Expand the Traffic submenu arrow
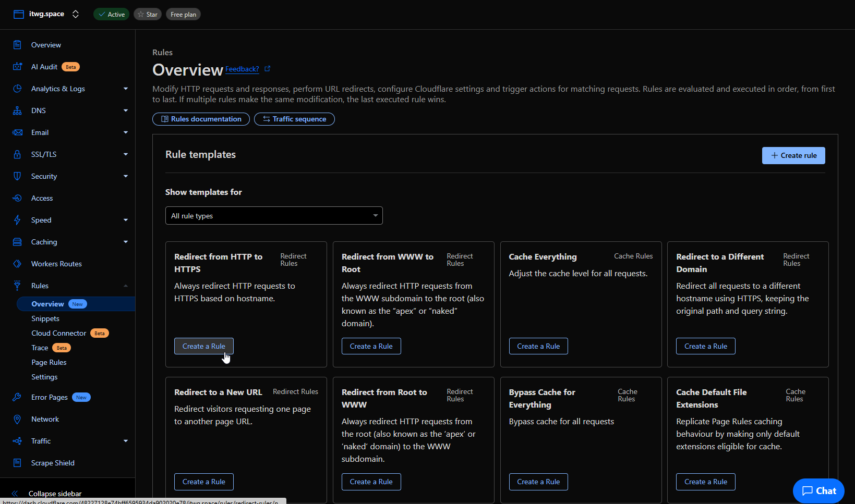The width and height of the screenshot is (855, 504). [126, 441]
